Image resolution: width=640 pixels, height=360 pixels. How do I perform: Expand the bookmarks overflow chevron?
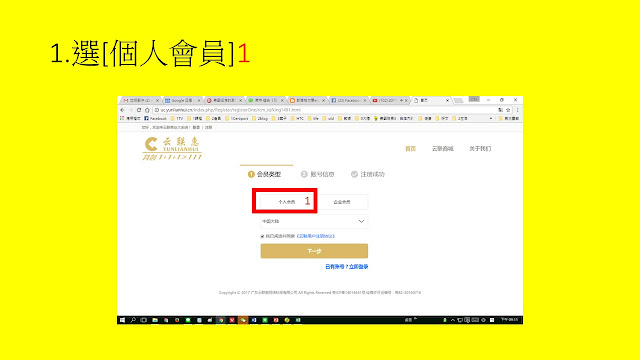pyautogui.click(x=491, y=118)
